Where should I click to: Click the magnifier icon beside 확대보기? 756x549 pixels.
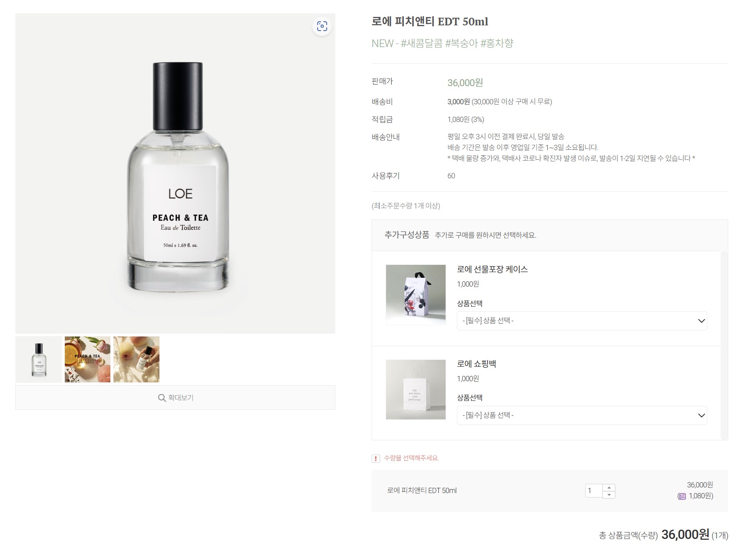pos(162,398)
